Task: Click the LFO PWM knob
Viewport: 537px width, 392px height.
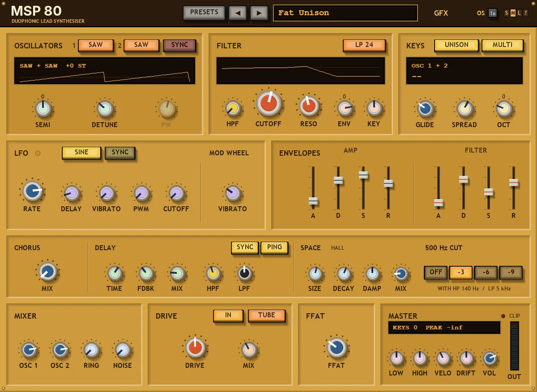Action: pyautogui.click(x=141, y=193)
